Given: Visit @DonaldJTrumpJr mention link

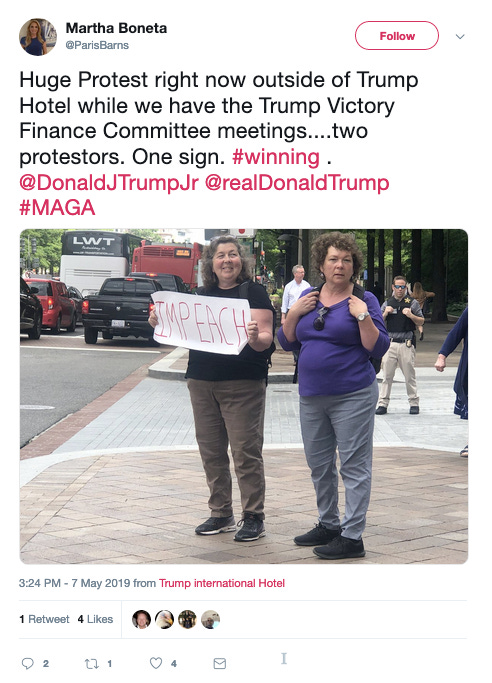Looking at the screenshot, I should coord(109,183).
